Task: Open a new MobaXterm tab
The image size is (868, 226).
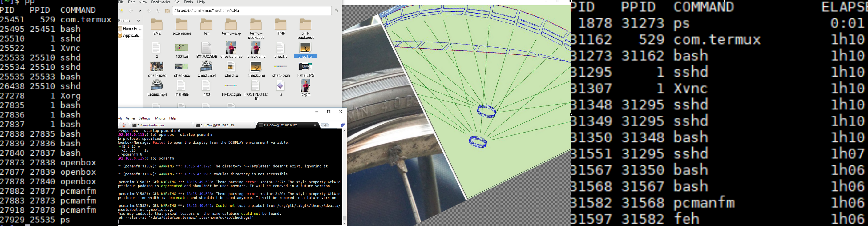Action: (x=325, y=125)
